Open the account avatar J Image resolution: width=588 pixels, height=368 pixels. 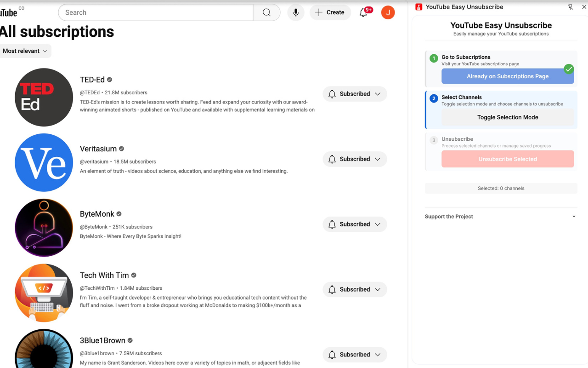(x=388, y=12)
